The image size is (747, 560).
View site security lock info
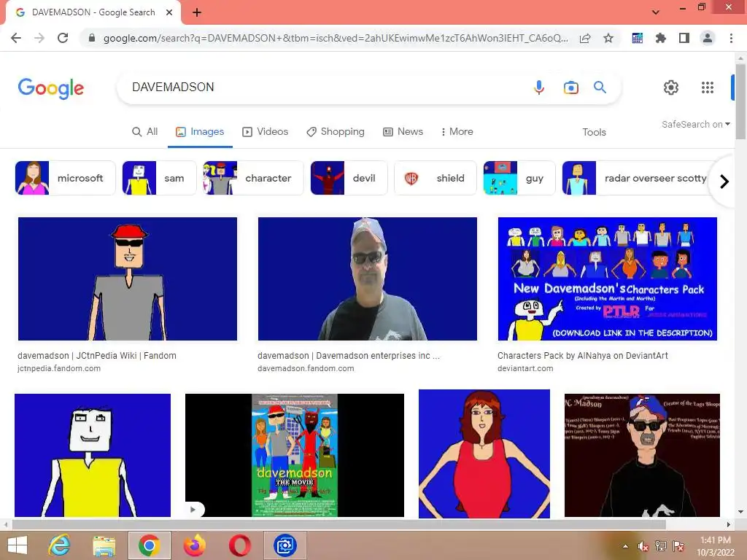coord(91,38)
